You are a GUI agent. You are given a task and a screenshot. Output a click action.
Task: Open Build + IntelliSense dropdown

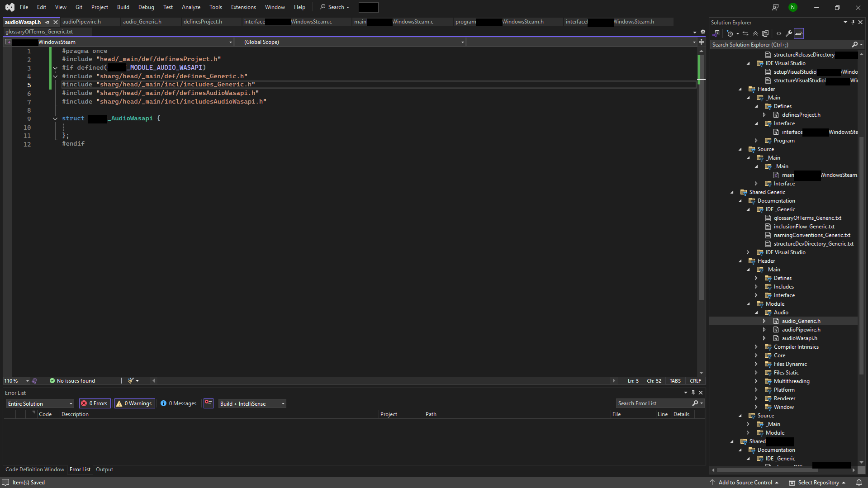click(252, 404)
